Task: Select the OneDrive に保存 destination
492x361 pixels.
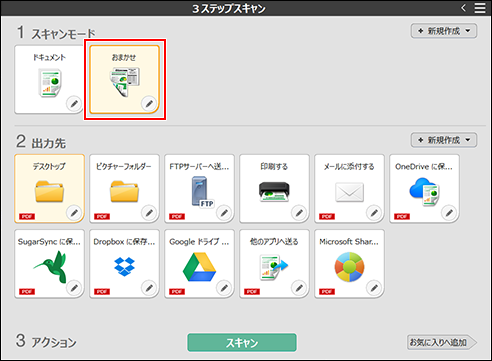Action: 424,188
